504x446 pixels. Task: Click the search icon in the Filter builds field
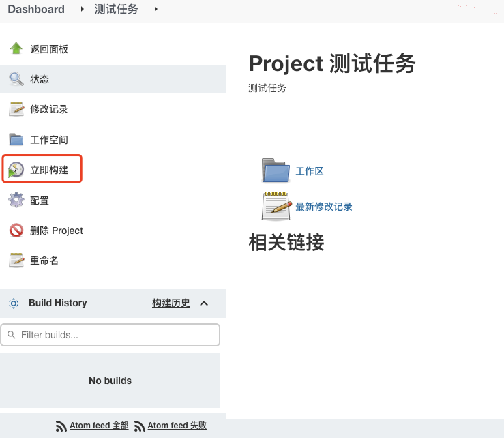coord(11,335)
